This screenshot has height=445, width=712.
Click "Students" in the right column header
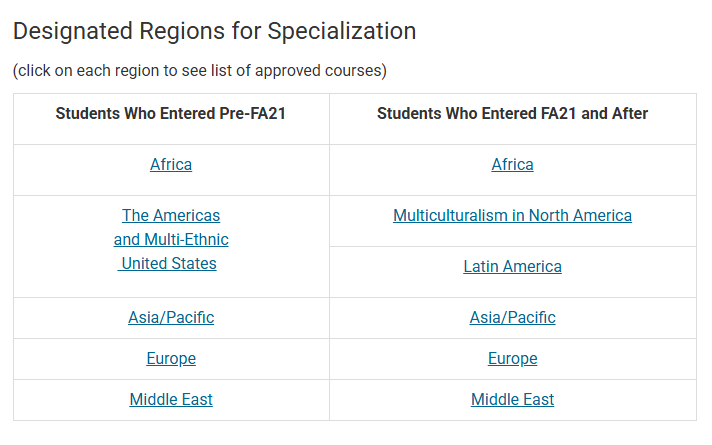(x=408, y=114)
